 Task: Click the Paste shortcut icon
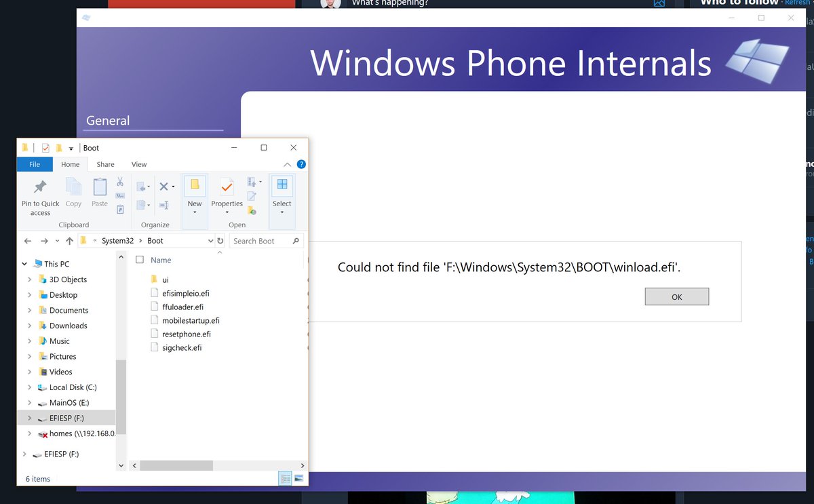click(120, 210)
